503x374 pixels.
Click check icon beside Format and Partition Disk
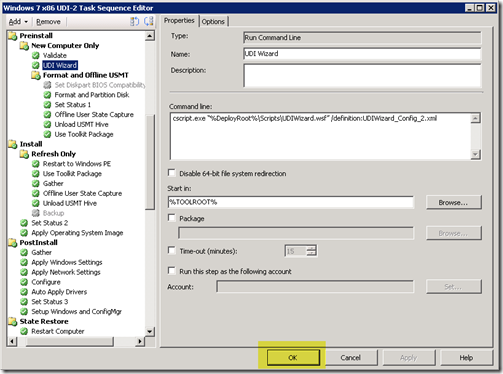(x=47, y=95)
